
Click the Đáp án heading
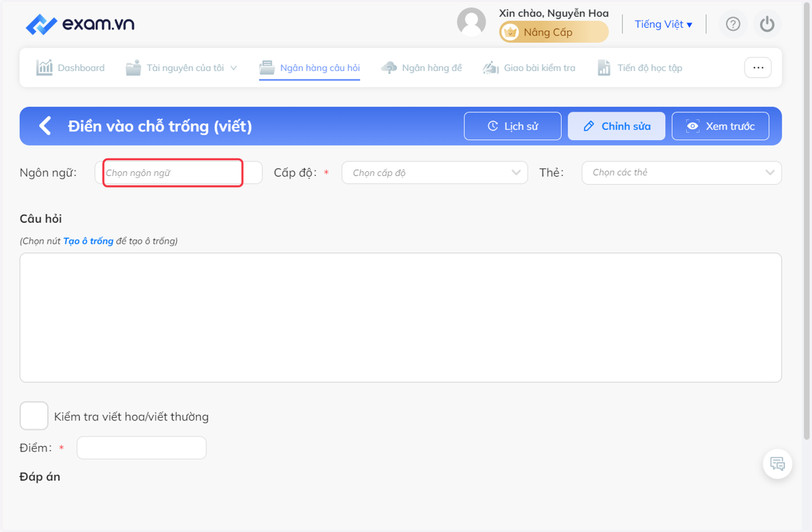[x=40, y=476]
